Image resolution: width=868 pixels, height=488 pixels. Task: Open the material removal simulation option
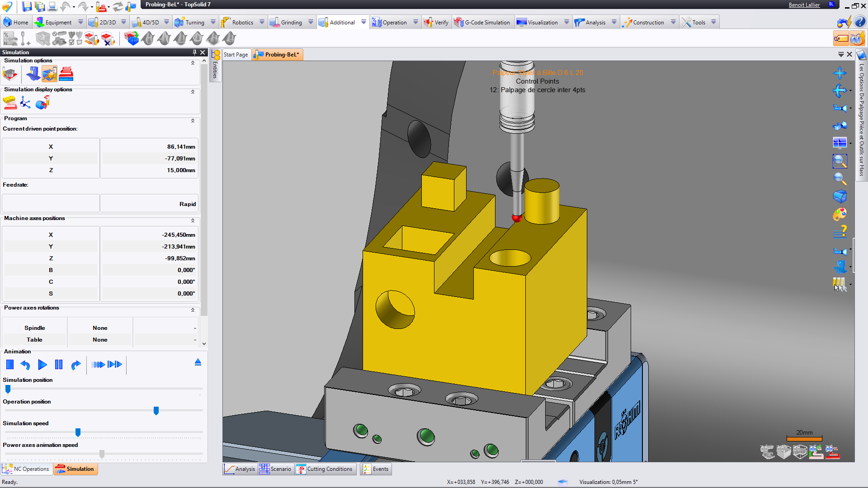coord(10,74)
